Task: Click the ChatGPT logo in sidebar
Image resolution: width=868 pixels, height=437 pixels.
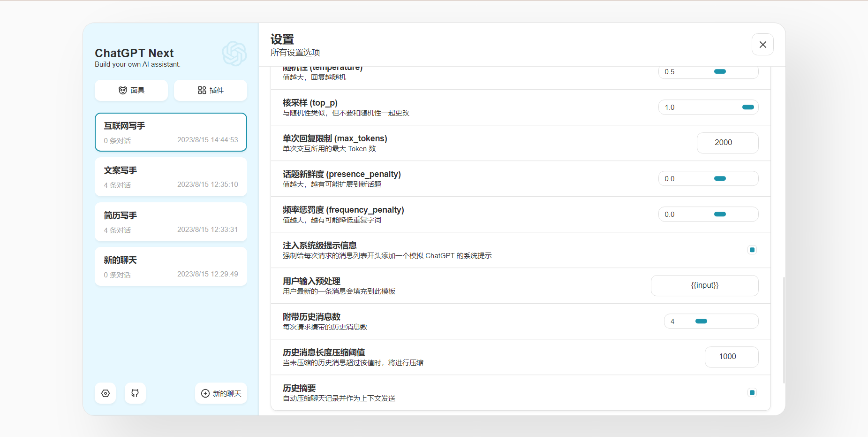Action: pos(234,53)
